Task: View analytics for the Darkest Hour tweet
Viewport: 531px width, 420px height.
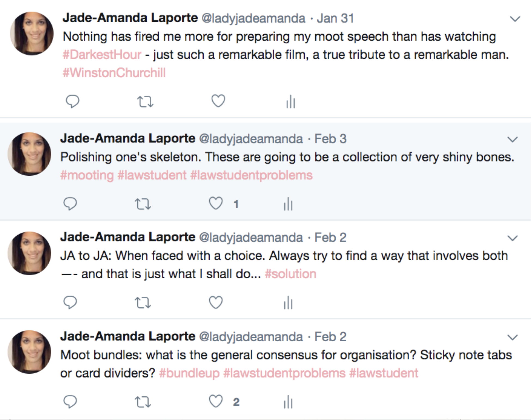Action: tap(291, 102)
